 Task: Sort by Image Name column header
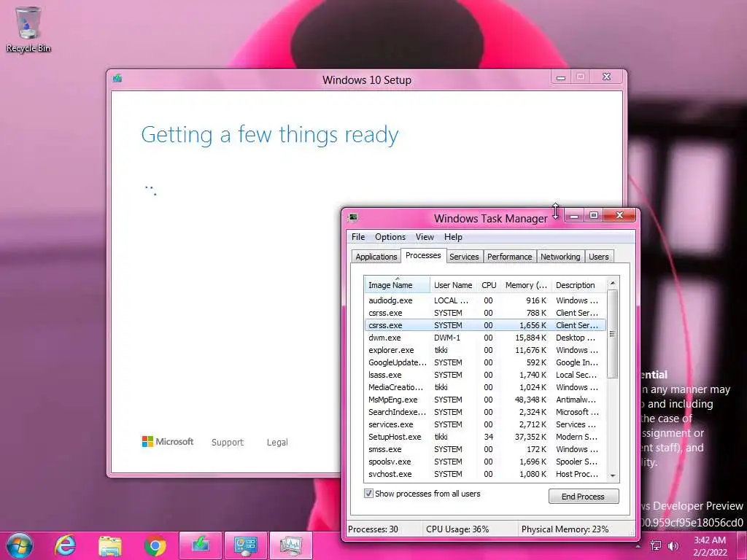[397, 285]
